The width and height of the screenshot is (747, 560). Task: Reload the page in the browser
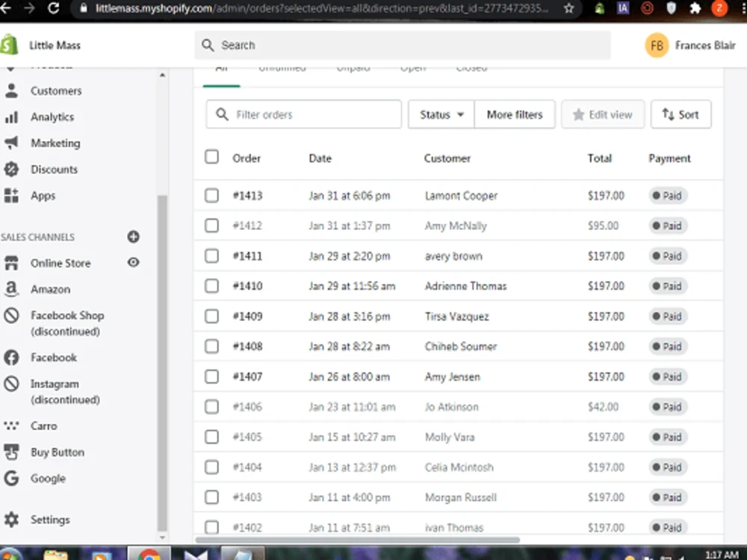(53, 7)
